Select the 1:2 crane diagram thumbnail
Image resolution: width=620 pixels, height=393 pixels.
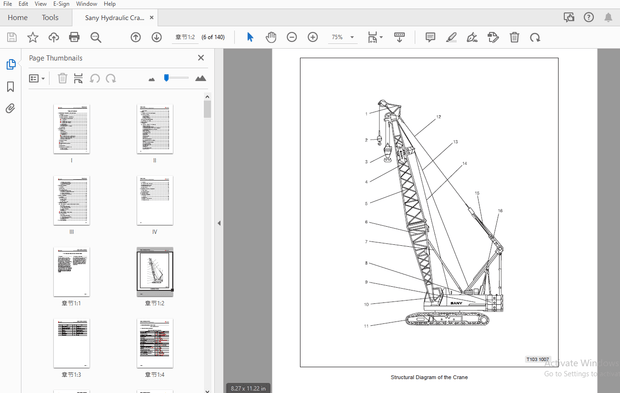155,272
